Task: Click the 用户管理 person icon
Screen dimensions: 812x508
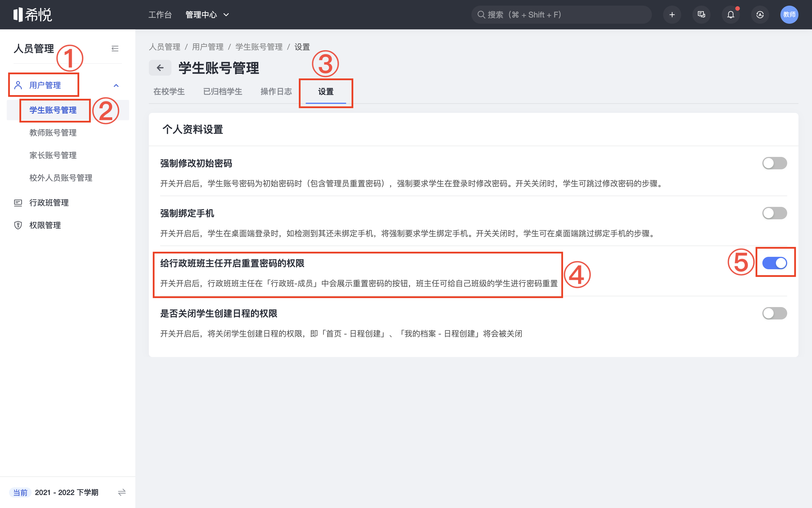Action: [x=18, y=85]
